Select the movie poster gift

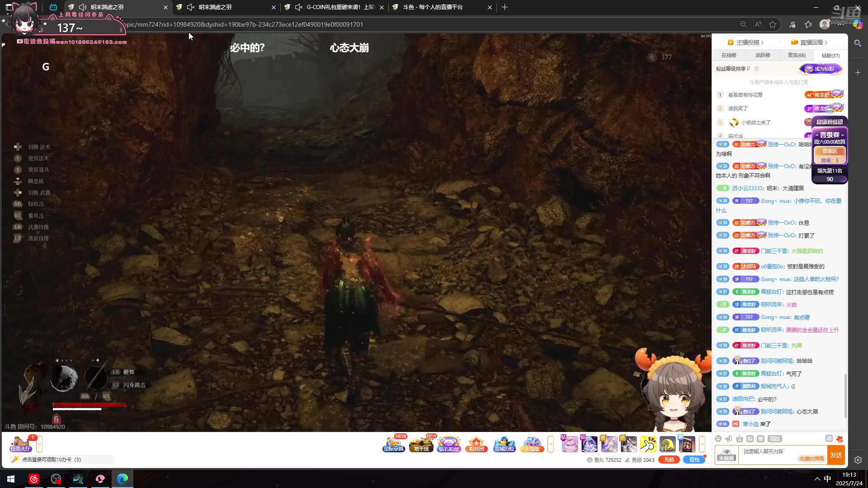pyautogui.click(x=687, y=444)
